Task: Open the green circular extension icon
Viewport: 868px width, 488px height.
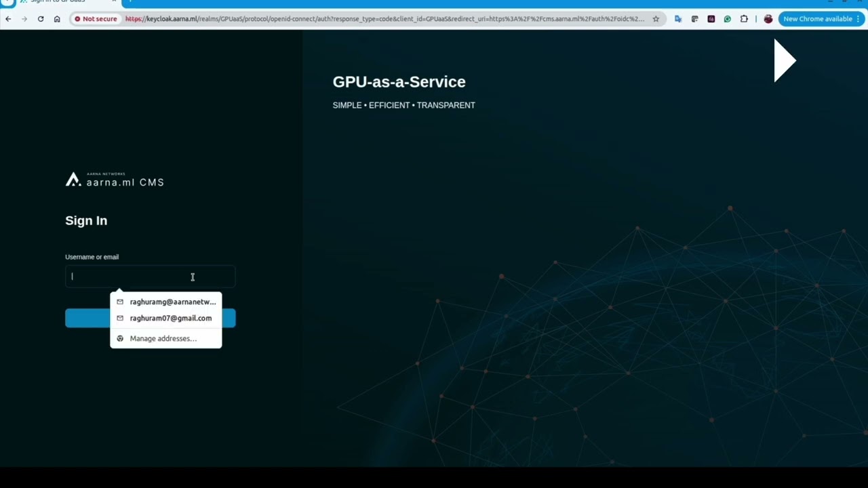Action: point(727,19)
